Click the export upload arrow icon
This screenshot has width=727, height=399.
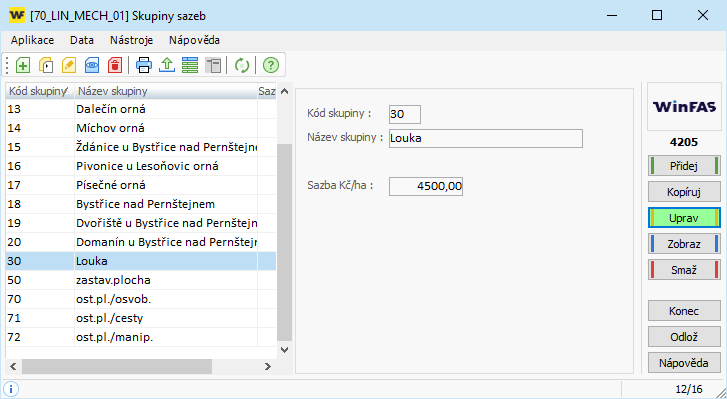coord(167,65)
